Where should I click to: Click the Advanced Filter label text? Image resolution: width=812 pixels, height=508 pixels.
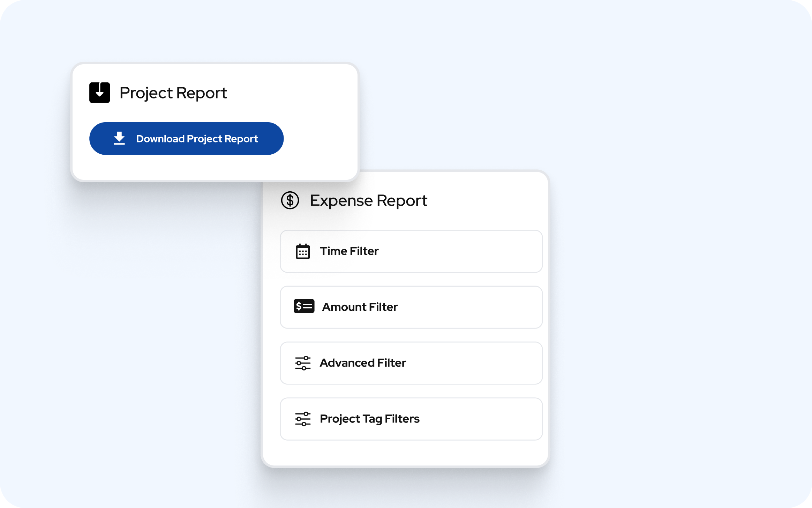coord(363,363)
